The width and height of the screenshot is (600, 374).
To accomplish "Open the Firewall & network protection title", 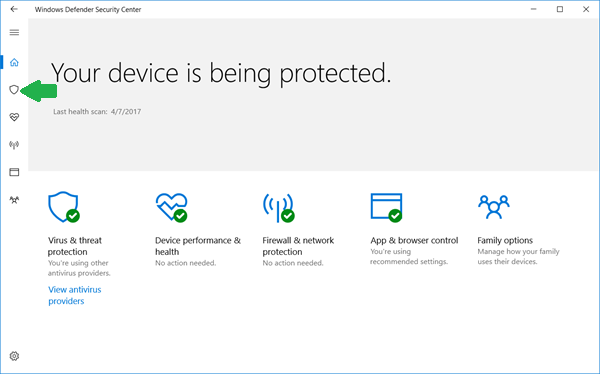I will pos(298,246).
